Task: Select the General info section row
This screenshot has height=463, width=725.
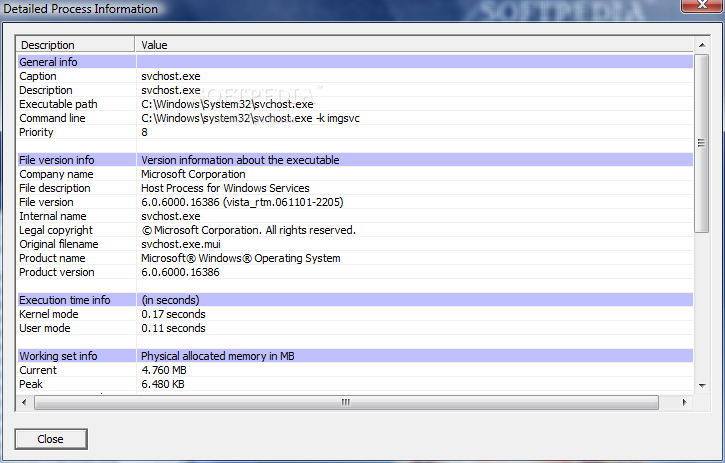Action: pyautogui.click(x=355, y=62)
